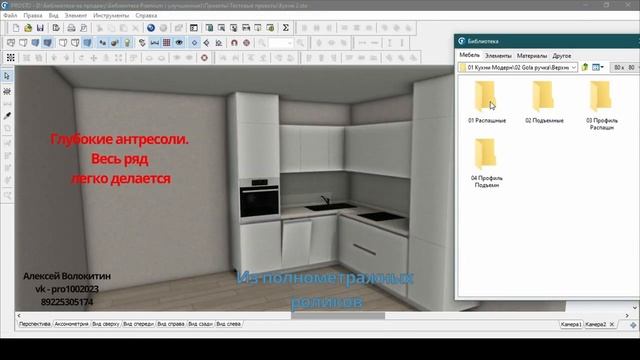
Task: Click the 80 x 80 thumbnail size field
Action: (x=624, y=67)
